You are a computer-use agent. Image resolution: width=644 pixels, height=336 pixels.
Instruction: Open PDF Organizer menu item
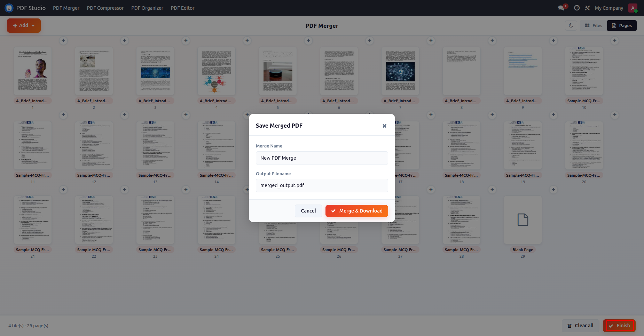pyautogui.click(x=147, y=8)
